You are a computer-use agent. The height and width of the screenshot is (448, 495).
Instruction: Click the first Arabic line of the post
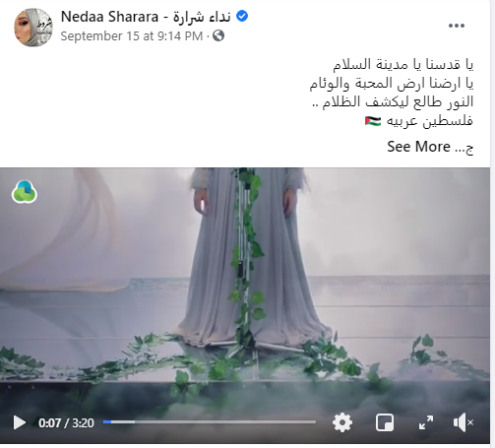pos(403,64)
